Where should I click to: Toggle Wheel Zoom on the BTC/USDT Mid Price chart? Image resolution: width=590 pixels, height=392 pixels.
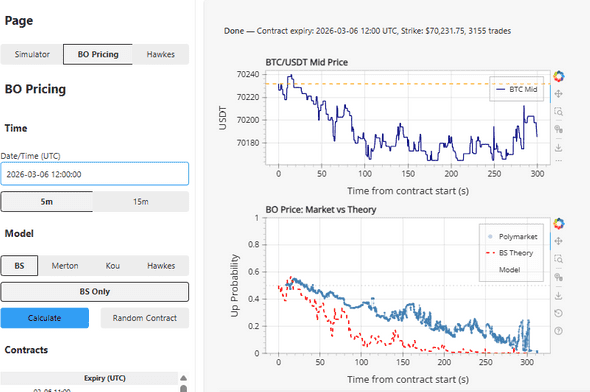(x=558, y=129)
